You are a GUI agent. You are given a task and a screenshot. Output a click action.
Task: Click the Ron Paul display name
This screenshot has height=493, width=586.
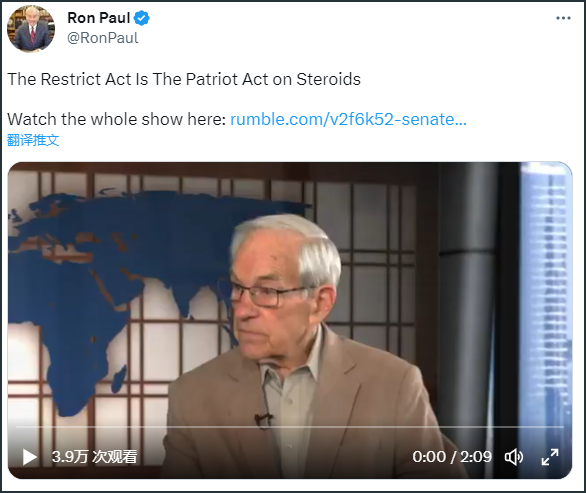pyautogui.click(x=99, y=18)
